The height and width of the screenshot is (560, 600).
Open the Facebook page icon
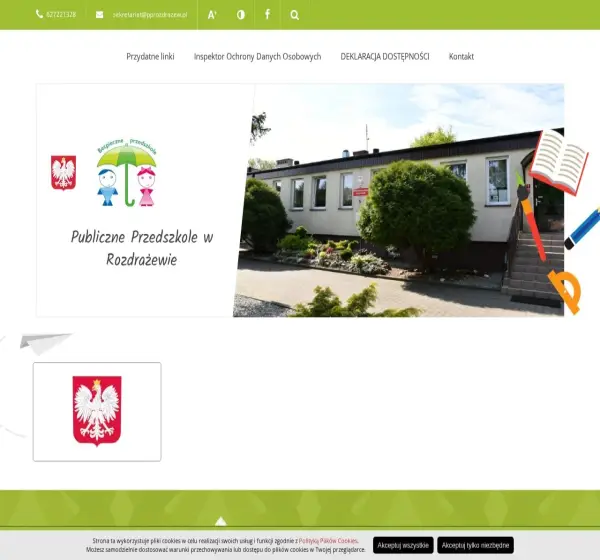point(267,14)
